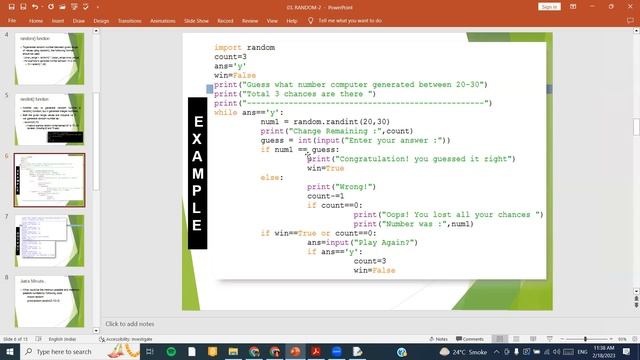640x360 pixels.
Task: Open Spotify from the taskbar
Action: (x=171, y=351)
